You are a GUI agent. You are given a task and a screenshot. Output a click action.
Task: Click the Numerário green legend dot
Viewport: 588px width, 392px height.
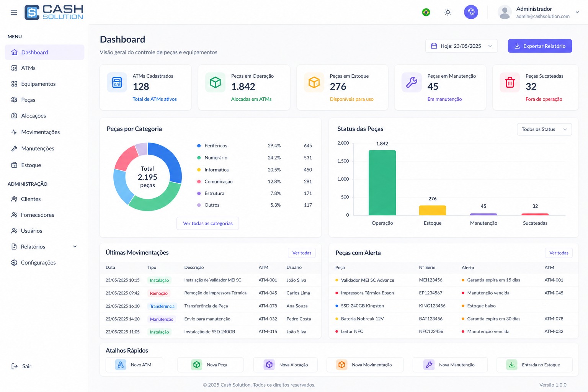tap(199, 158)
